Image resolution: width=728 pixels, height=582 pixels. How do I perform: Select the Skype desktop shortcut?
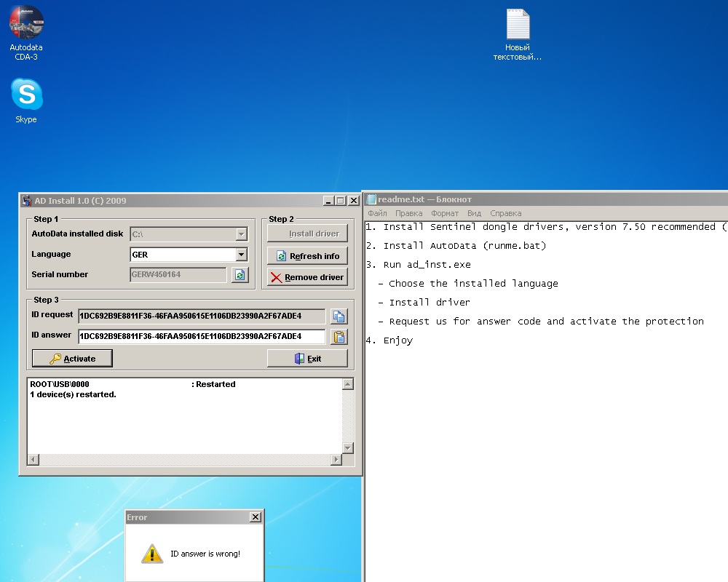coord(26,100)
